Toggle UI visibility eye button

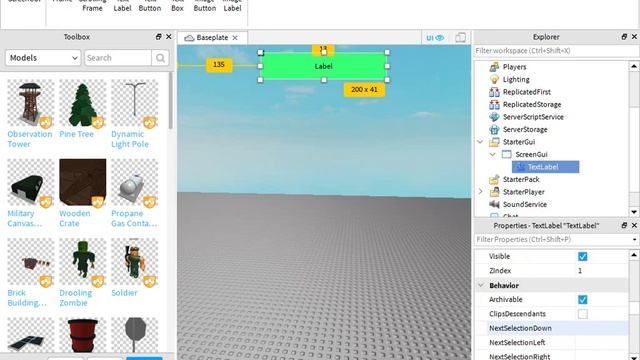pyautogui.click(x=435, y=38)
